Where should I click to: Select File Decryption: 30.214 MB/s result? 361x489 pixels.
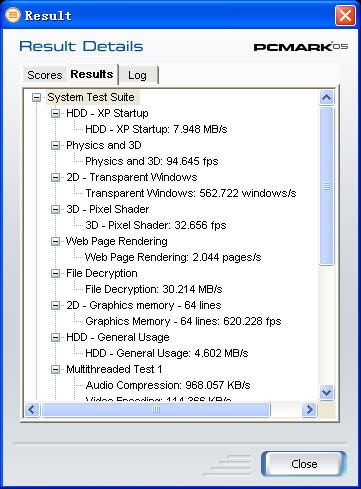click(x=154, y=289)
